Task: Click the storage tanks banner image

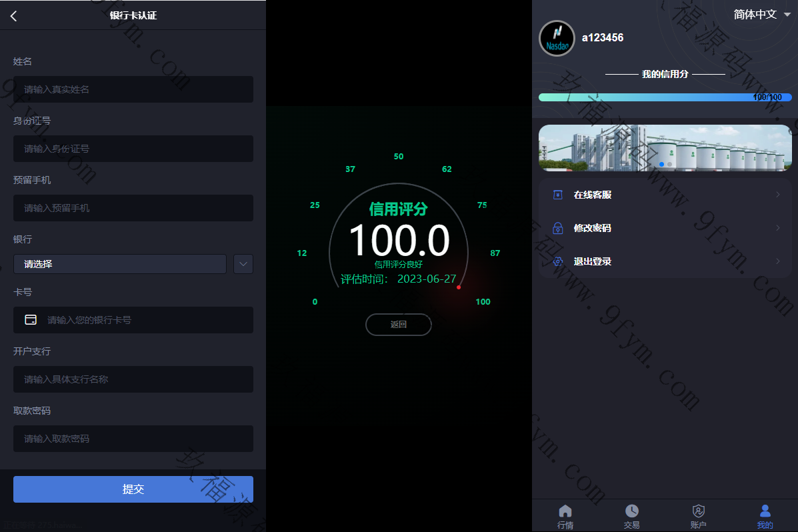Action: 665,148
